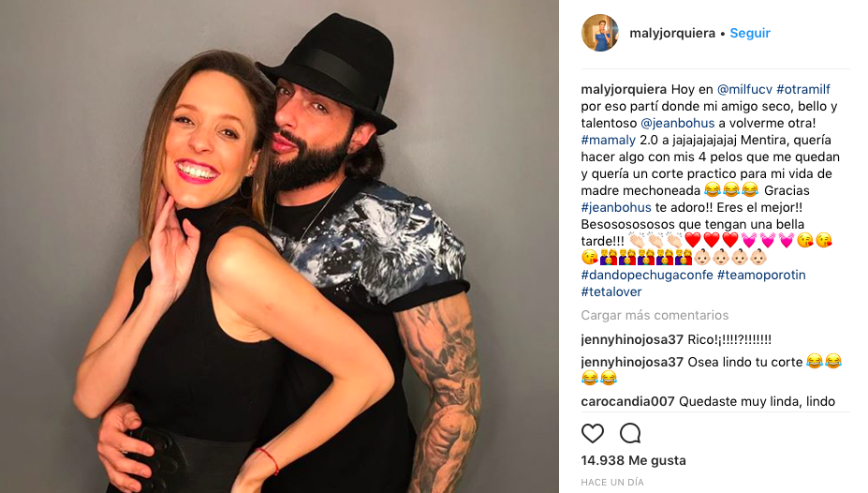Open jennyhinojosa37 on the Rico comment
This screenshot has width=868, height=493.
point(632,338)
